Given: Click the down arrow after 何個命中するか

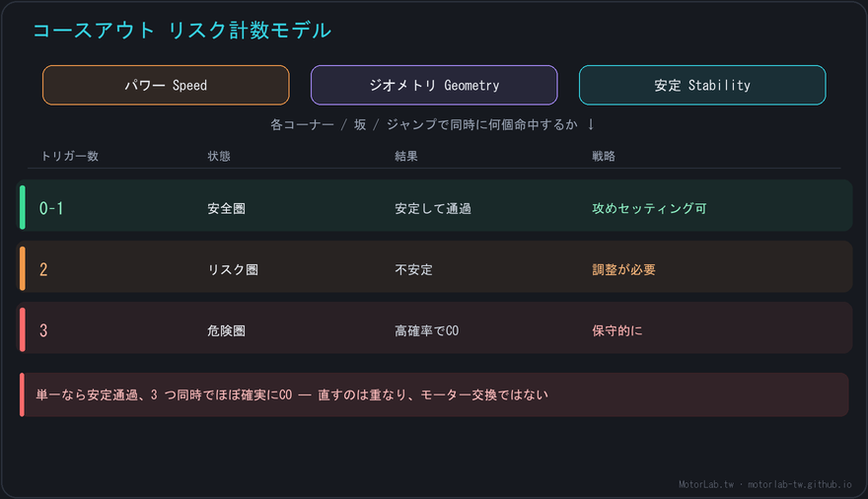Looking at the screenshot, I should click(591, 124).
